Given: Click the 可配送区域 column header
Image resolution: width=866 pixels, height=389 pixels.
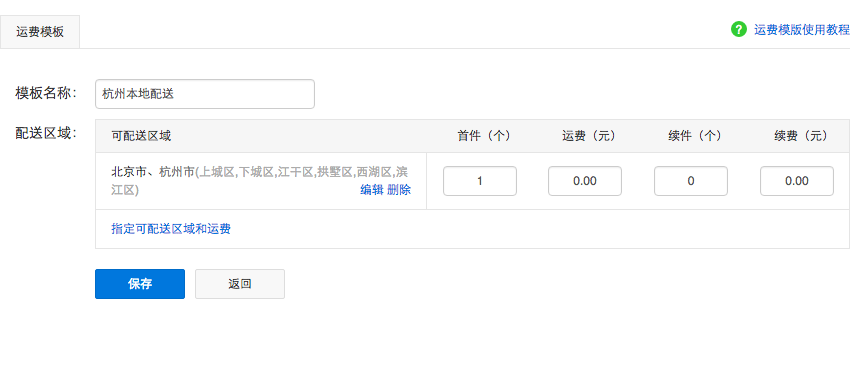Looking at the screenshot, I should (x=141, y=136).
